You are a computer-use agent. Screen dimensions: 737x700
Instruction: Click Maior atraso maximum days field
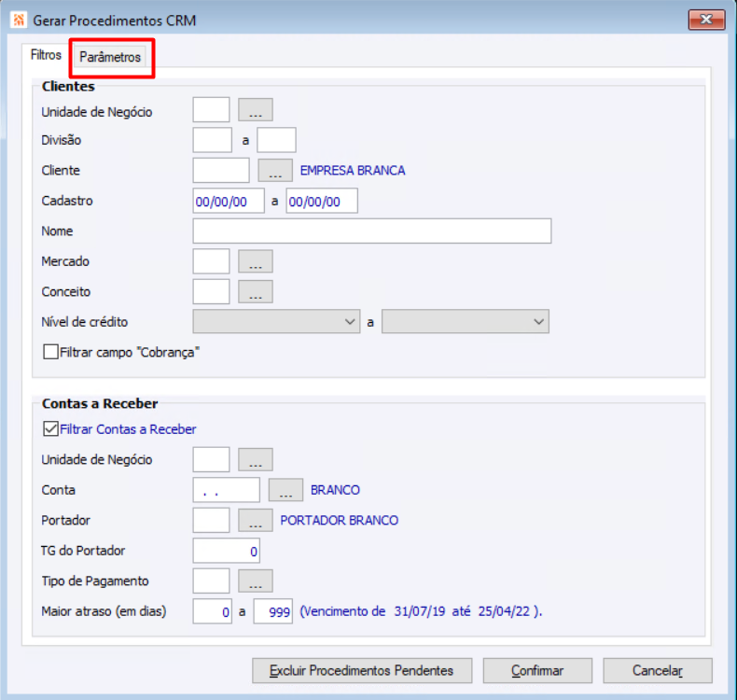pyautogui.click(x=273, y=611)
